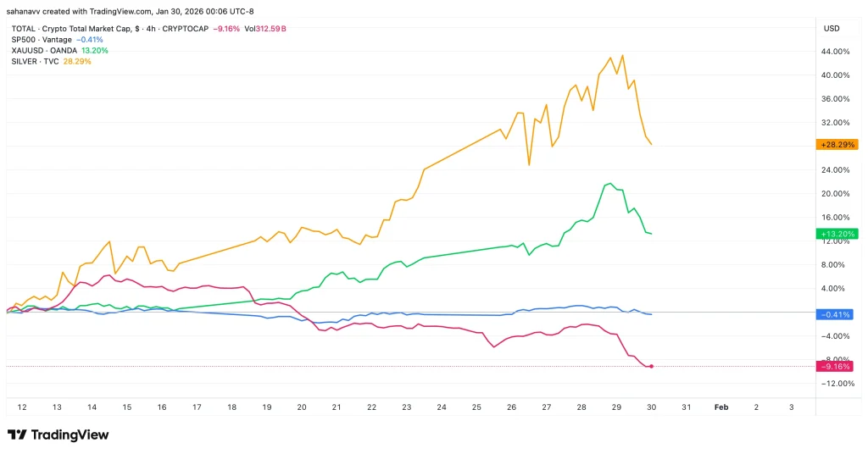Click the TradingView logo icon
This screenshot has width=868, height=454.
coord(16,435)
